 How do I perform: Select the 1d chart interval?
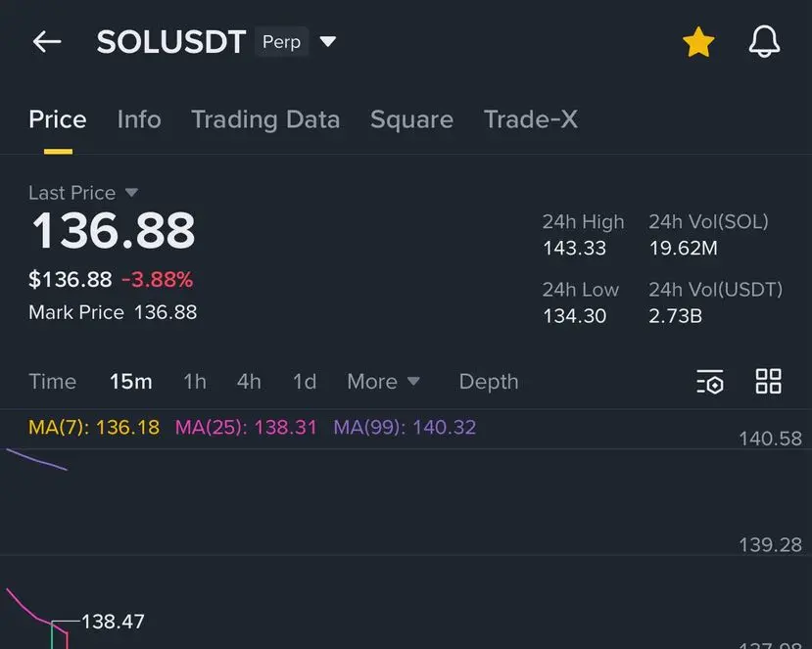305,382
